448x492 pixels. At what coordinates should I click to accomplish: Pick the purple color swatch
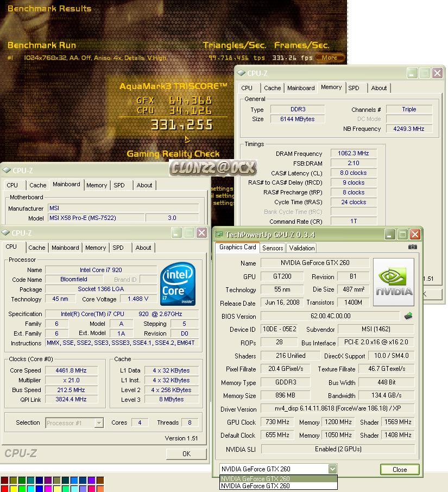[48, 481]
